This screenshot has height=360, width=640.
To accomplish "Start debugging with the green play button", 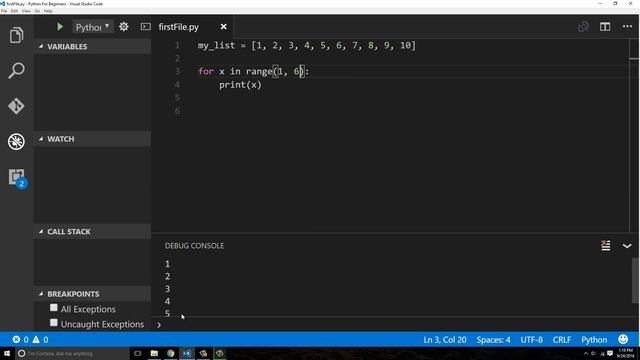I will (60, 27).
